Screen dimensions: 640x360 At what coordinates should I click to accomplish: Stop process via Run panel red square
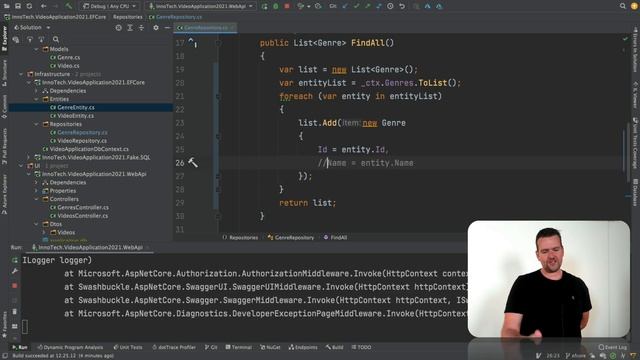[15, 286]
